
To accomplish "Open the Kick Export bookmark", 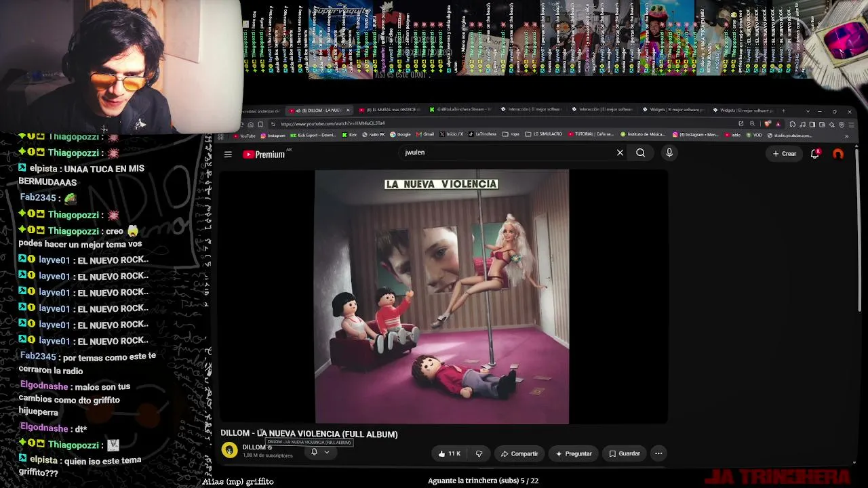I will point(313,135).
